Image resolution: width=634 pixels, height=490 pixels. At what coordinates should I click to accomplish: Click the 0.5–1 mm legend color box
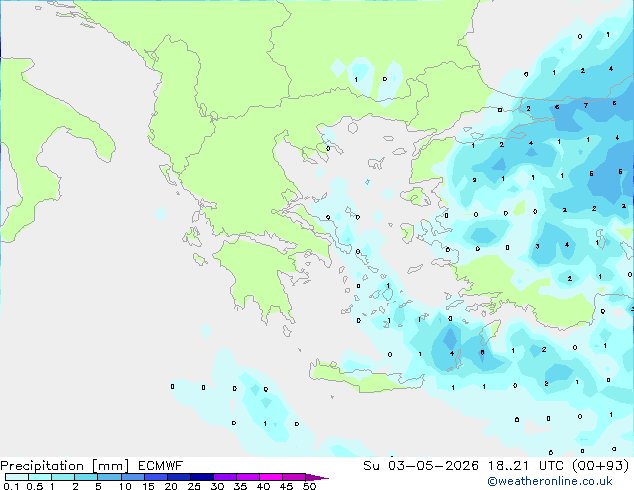click(40, 477)
